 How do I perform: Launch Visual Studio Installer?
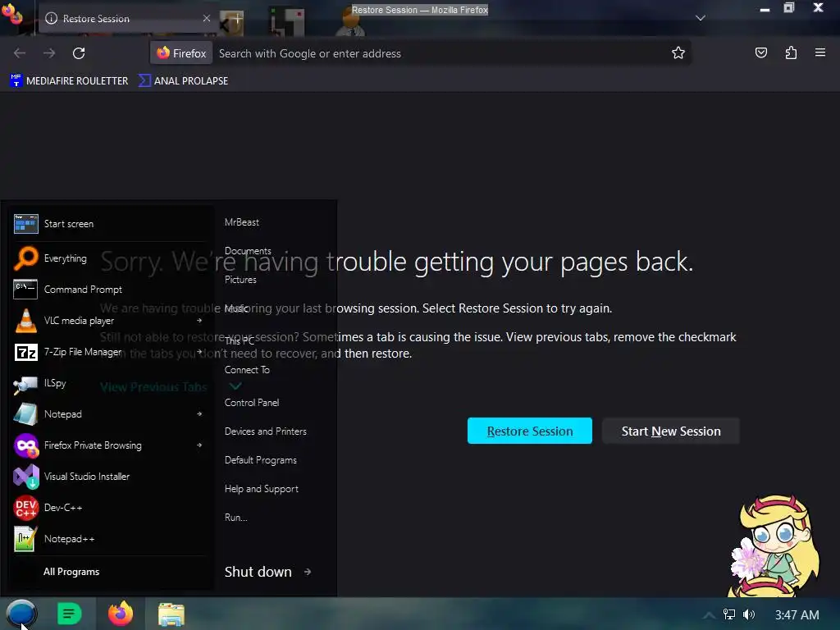point(110,477)
